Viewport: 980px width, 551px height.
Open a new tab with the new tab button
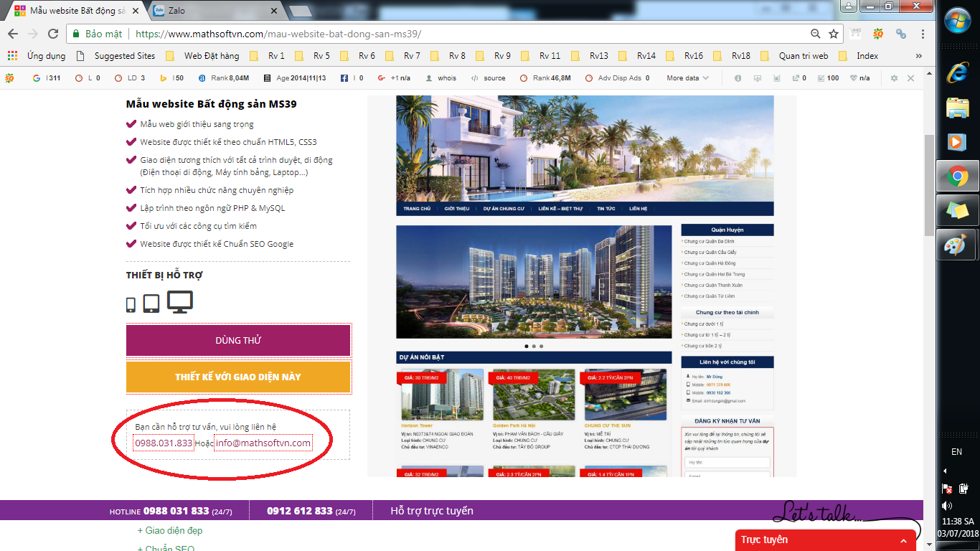click(x=299, y=11)
